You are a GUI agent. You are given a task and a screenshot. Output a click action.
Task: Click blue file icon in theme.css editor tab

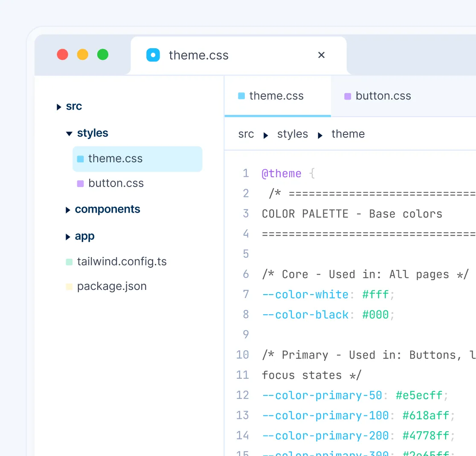click(x=241, y=96)
